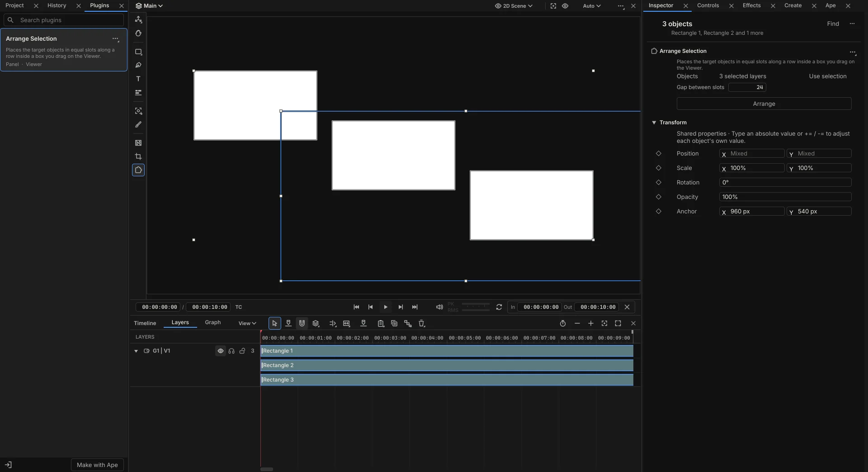Viewport: 868px width, 472px height.
Task: Select the mesh warp tool
Action: (138, 143)
